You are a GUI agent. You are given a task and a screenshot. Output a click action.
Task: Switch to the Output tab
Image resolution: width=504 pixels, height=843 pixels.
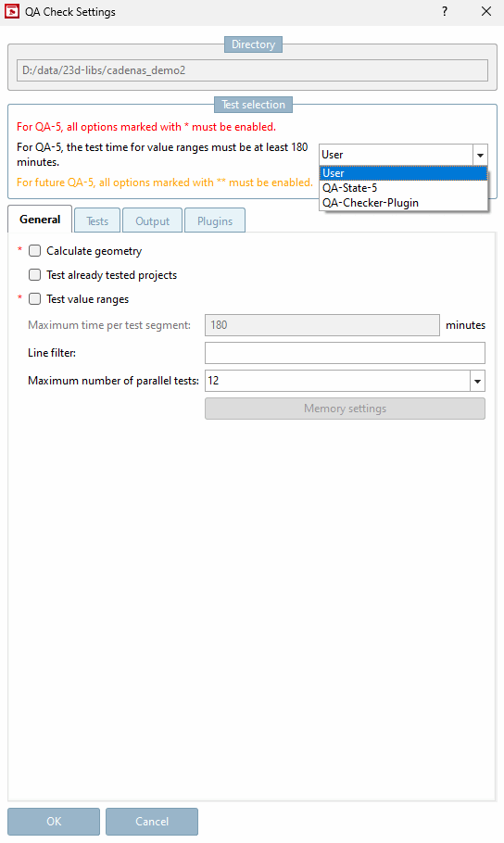(152, 221)
